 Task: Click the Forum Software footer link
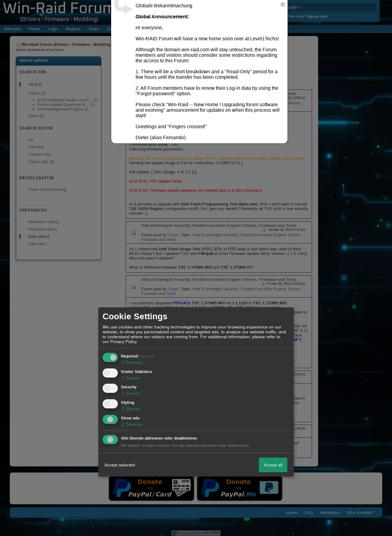[x=190, y=533]
